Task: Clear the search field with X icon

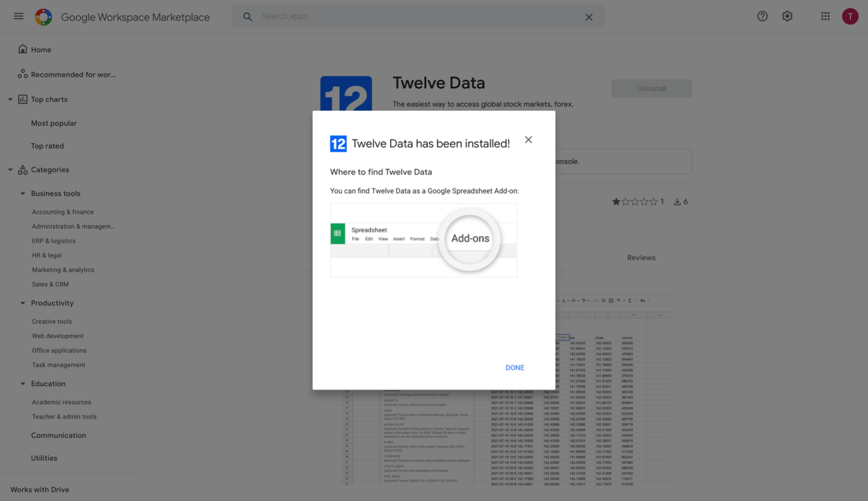Action: pyautogui.click(x=588, y=17)
